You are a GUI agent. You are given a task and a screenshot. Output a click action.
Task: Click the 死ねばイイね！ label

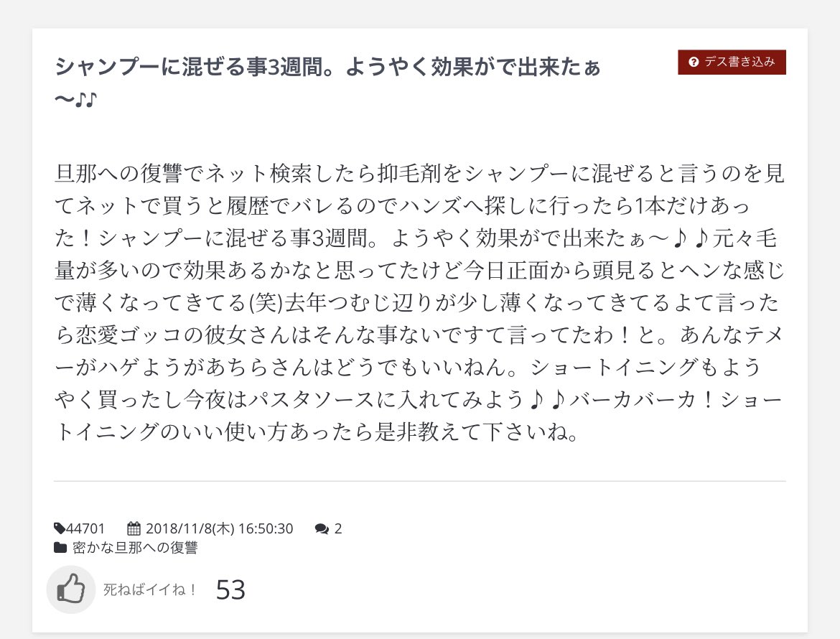coord(151,590)
